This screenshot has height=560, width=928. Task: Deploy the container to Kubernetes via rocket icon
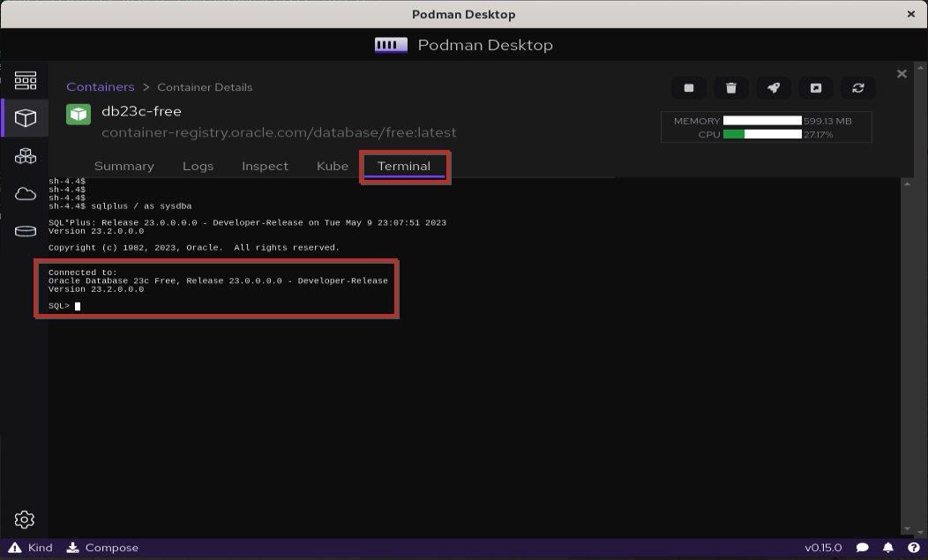773,87
